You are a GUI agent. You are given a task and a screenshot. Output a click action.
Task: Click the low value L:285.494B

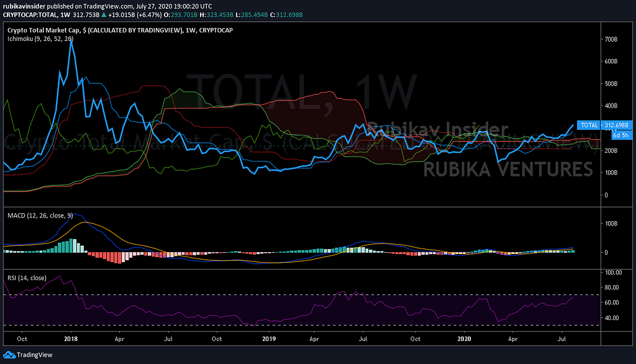pyautogui.click(x=252, y=15)
